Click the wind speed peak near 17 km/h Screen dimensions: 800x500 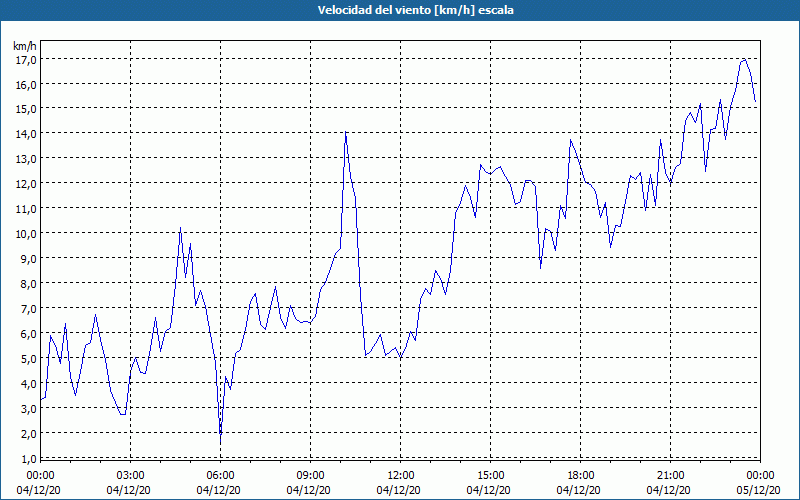(x=745, y=60)
